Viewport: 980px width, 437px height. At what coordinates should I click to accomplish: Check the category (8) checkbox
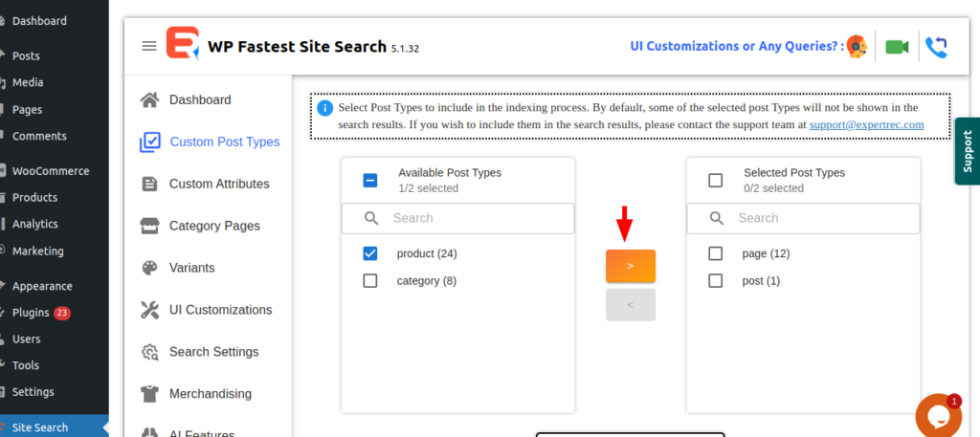370,281
